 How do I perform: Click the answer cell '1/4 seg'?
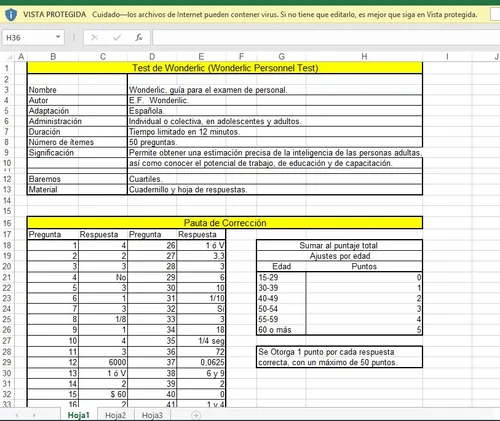(201, 341)
